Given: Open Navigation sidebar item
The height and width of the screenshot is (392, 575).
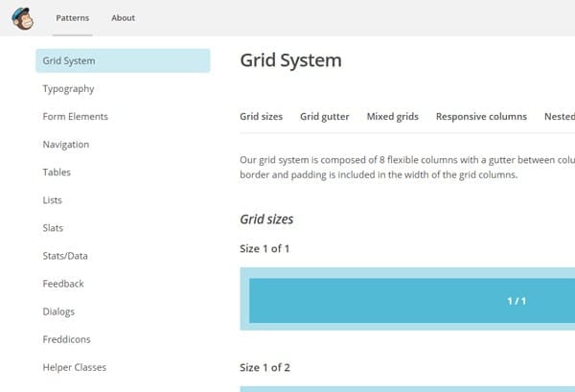Looking at the screenshot, I should point(65,145).
